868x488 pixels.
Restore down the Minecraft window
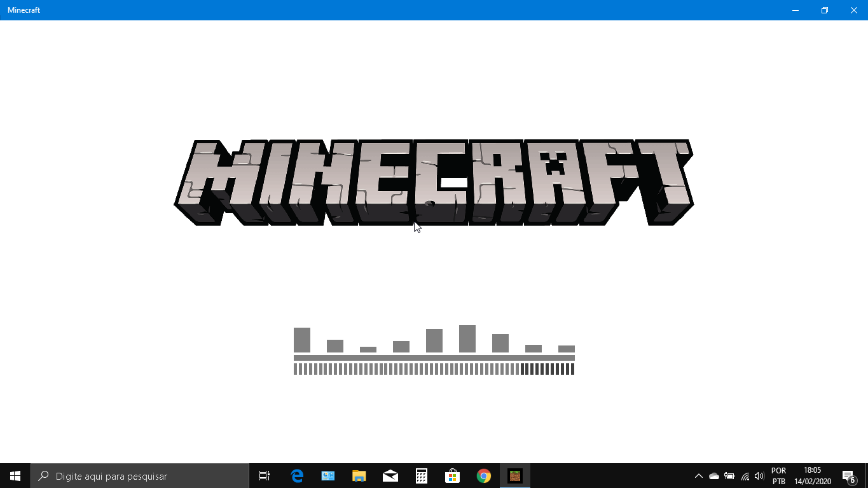[825, 10]
